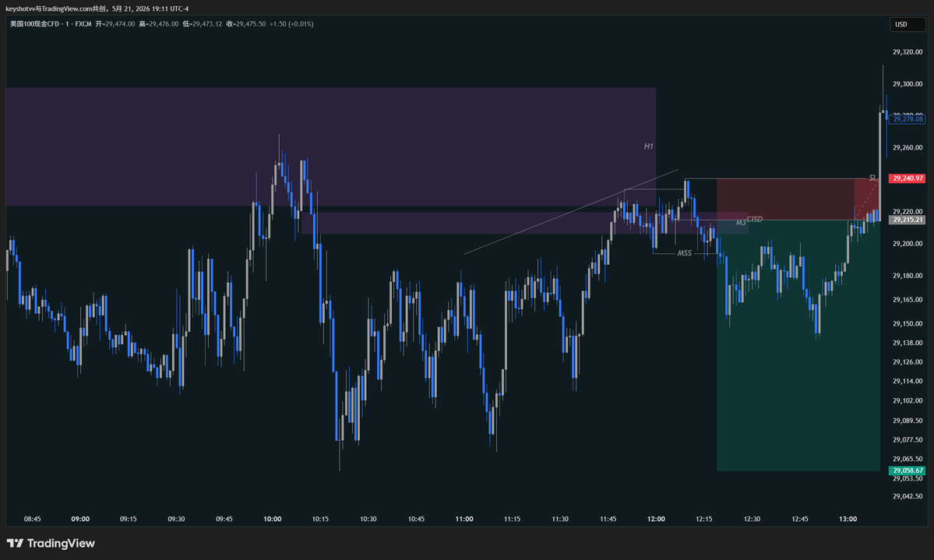Image resolution: width=934 pixels, height=560 pixels.
Task: Click the SL label on the position box
Action: 872,178
